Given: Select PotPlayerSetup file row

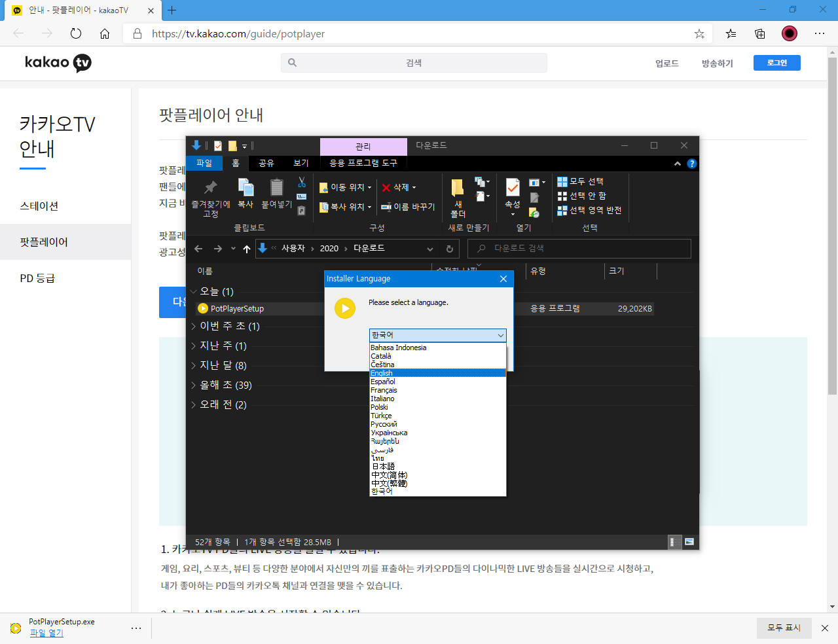Looking at the screenshot, I should tap(424, 308).
